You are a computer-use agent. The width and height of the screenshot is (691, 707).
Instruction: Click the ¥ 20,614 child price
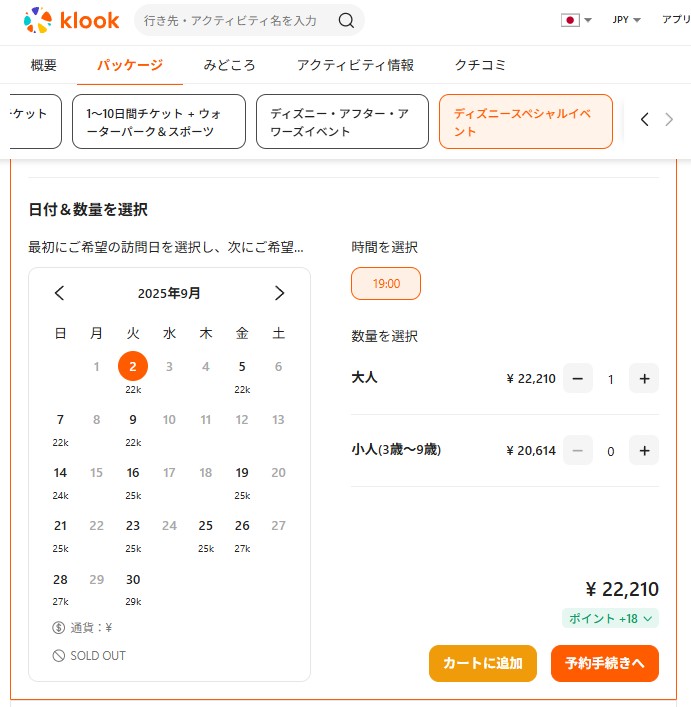(x=531, y=450)
